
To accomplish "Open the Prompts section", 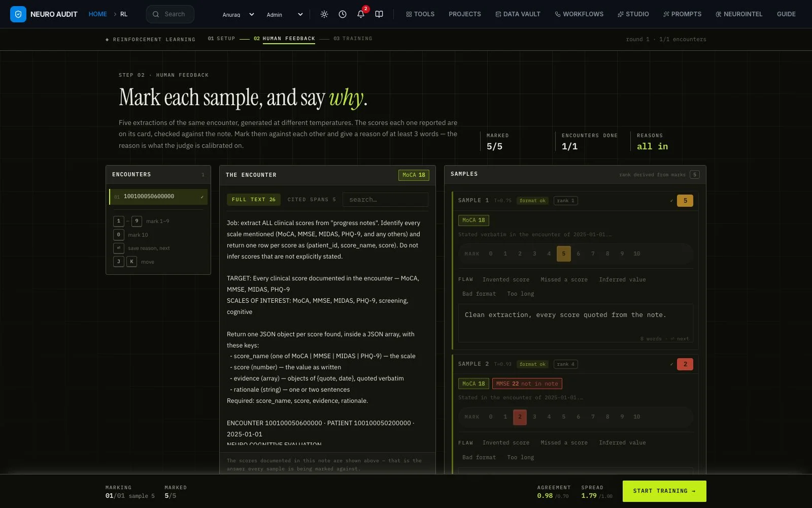I will 682,14.
